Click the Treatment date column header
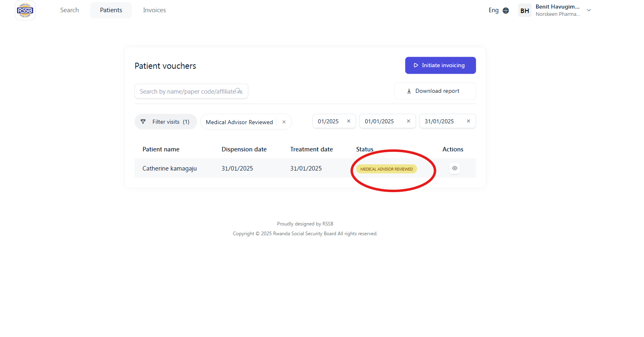This screenshot has width=644, height=337. [x=311, y=149]
